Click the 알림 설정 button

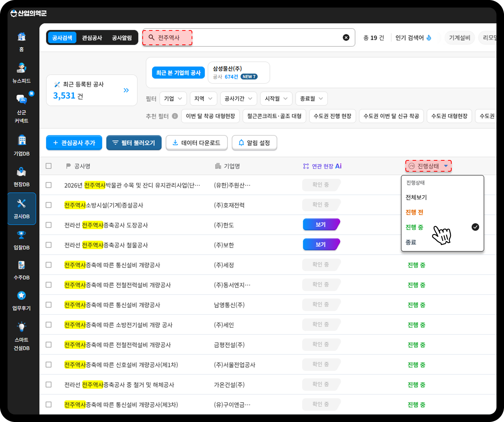(254, 143)
